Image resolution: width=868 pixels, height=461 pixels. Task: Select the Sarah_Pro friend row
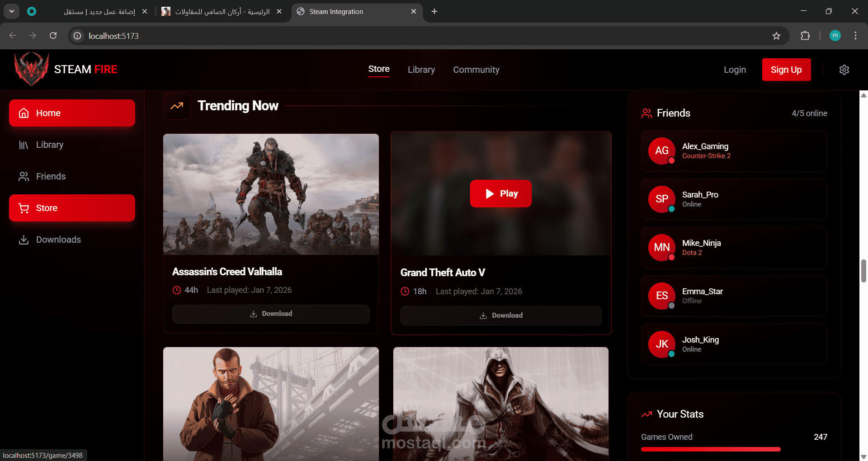734,199
